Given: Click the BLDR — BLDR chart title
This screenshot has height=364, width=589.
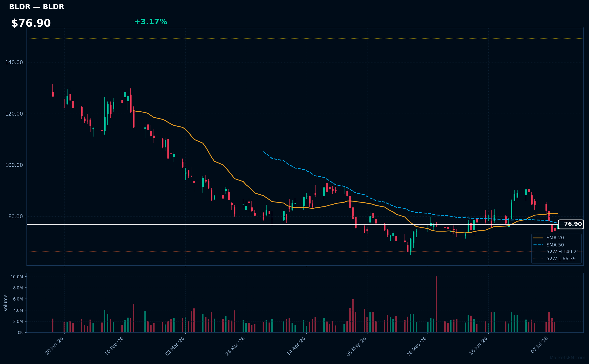Looking at the screenshot, I should pyautogui.click(x=37, y=7).
